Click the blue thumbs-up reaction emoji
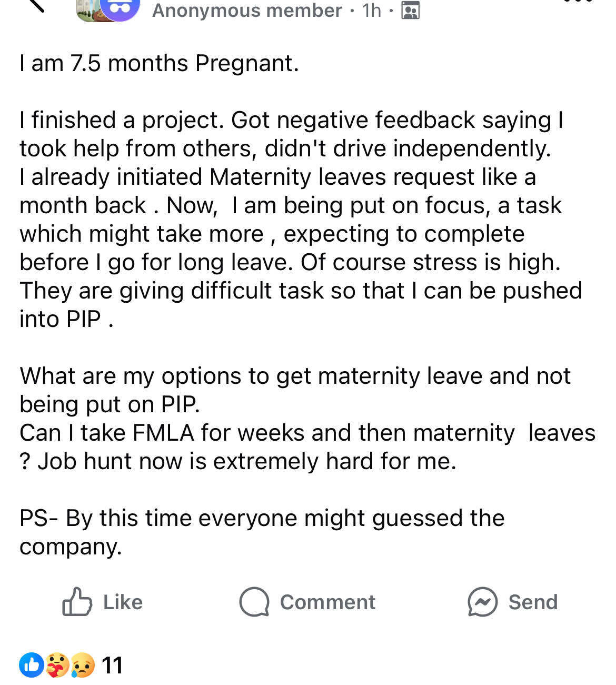Viewport: 616px width, 685px height. pyautogui.click(x=31, y=665)
